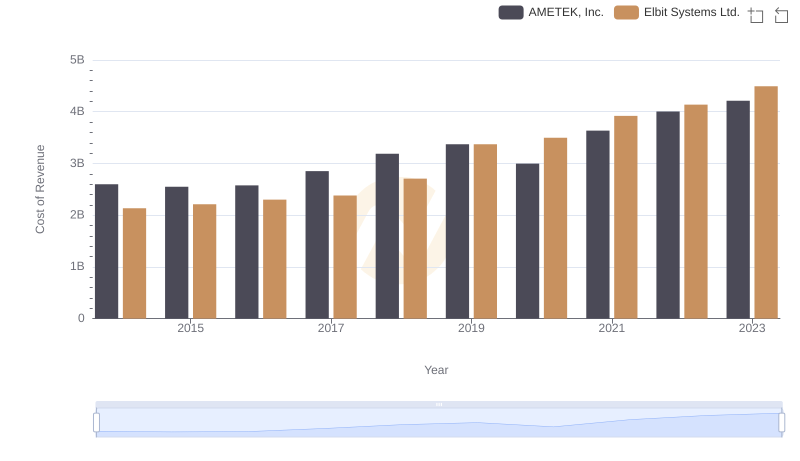Select the AMETEK bar just before 2017
800x461 pixels.
[x=317, y=245]
